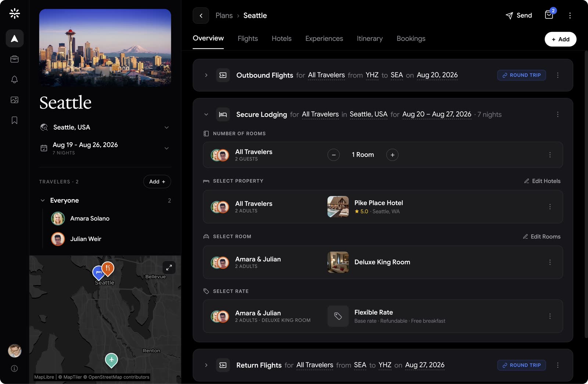Click the info icon in sidebar

click(x=15, y=368)
